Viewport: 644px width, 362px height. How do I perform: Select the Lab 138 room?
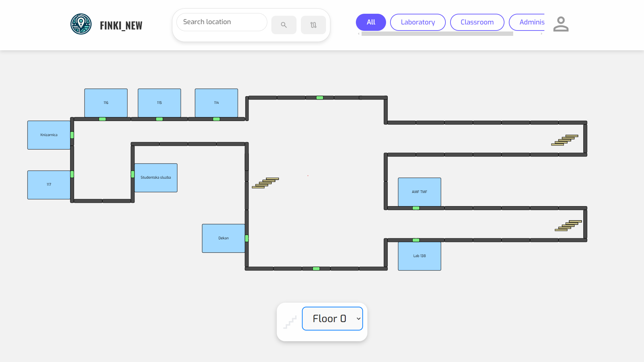[x=419, y=256]
